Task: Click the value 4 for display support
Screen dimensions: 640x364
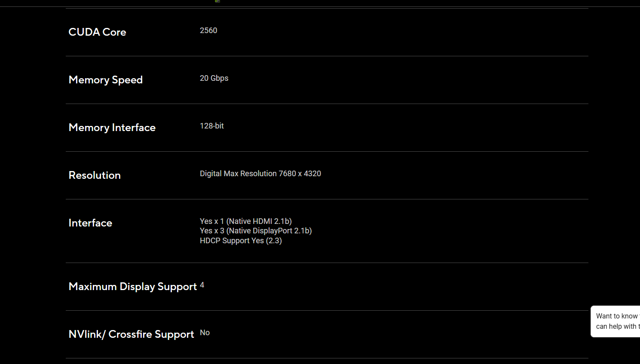Action: tap(202, 285)
